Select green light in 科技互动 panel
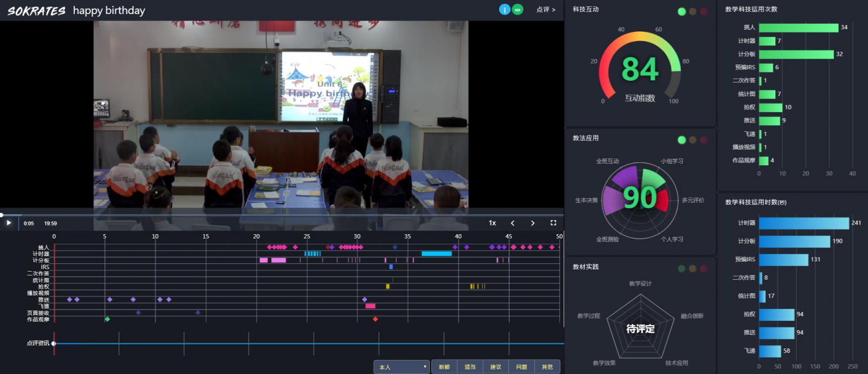The width and height of the screenshot is (868, 374). [682, 11]
